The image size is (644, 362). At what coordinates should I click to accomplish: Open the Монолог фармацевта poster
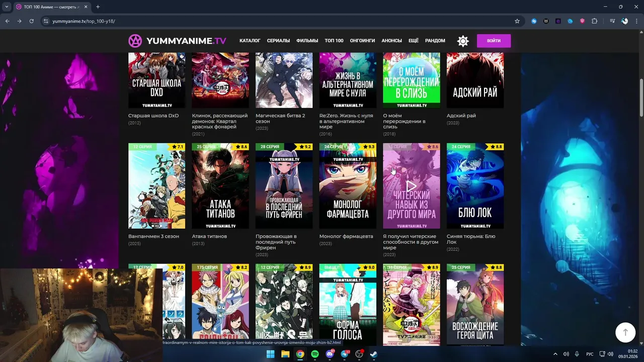coord(348,186)
